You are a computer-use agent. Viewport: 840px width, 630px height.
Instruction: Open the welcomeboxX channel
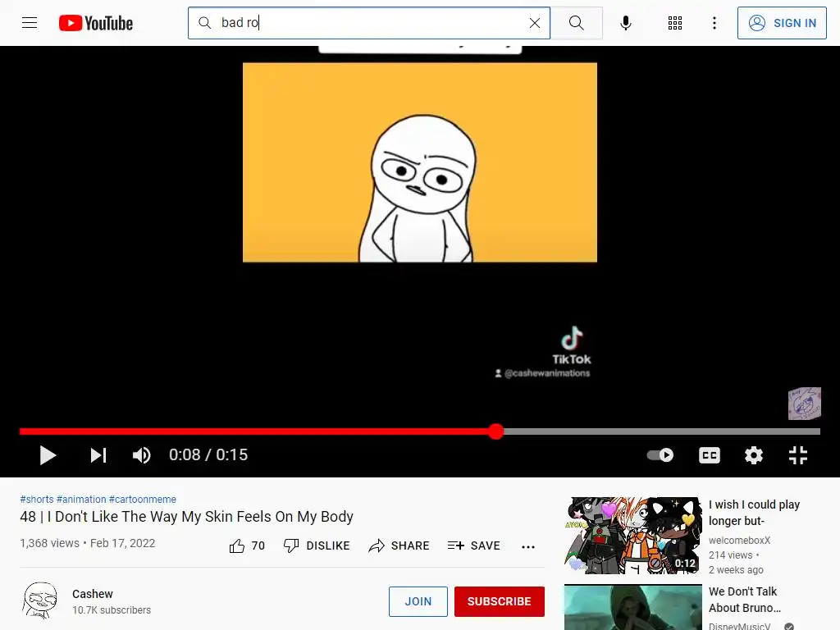tap(739, 541)
